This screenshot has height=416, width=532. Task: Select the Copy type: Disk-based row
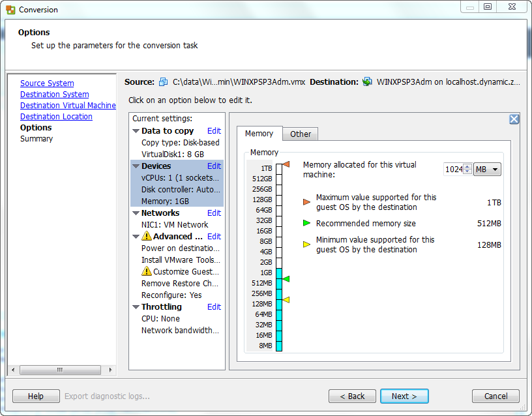point(180,143)
